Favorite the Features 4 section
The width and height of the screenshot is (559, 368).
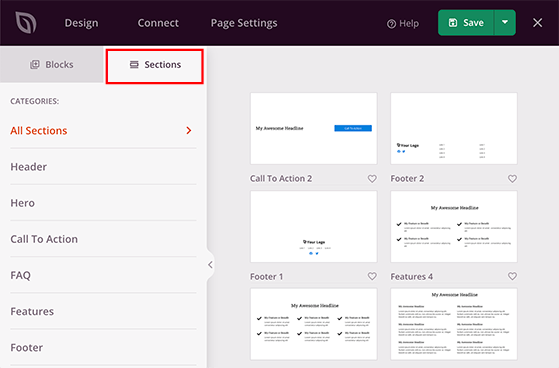click(x=512, y=276)
